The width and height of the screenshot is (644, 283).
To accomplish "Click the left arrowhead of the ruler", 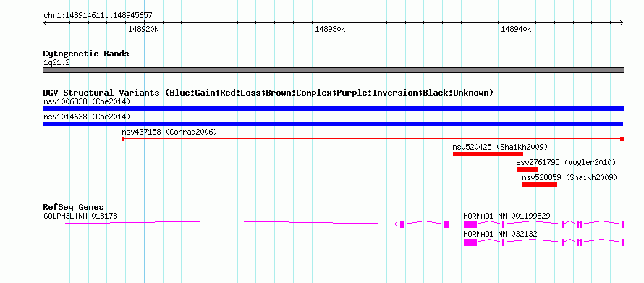I will click(x=45, y=22).
